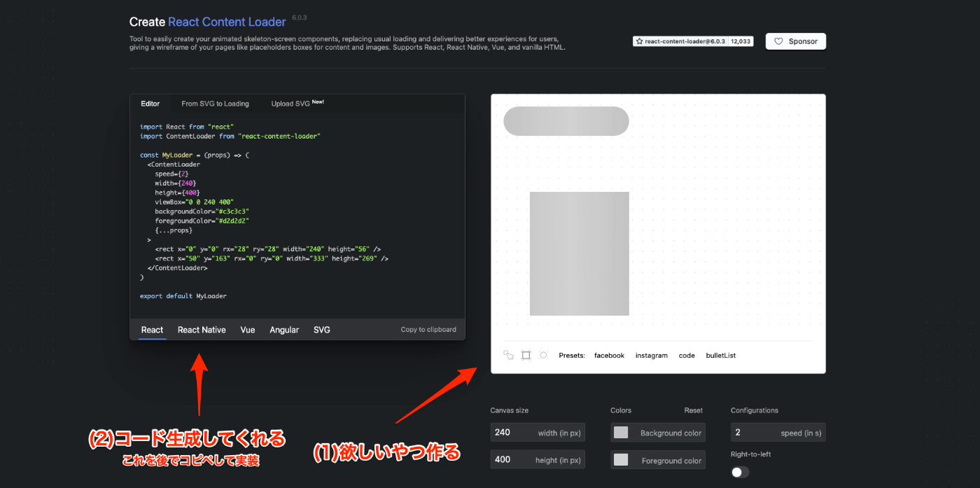Show the SVG code output
Viewport: 980px width, 488px height.
[x=322, y=330]
